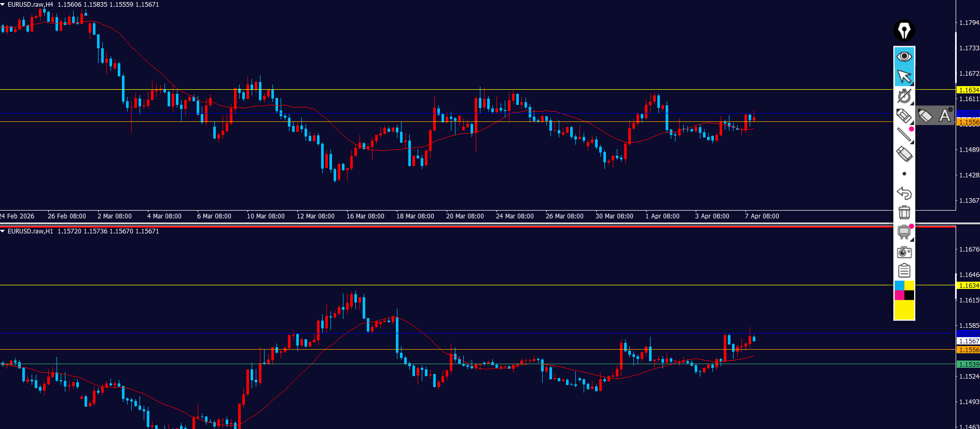Image resolution: width=980 pixels, height=429 pixels.
Task: Click the divider between H4 and H1 charts
Action: coord(467,224)
